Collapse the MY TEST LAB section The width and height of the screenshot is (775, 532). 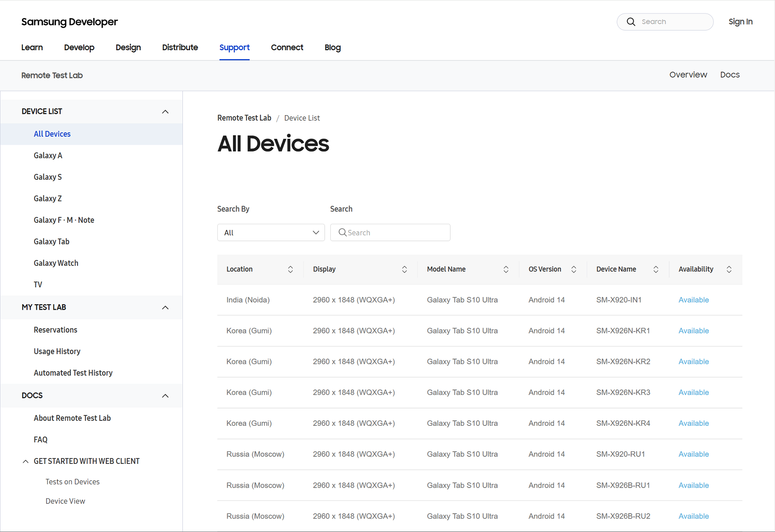tap(165, 307)
